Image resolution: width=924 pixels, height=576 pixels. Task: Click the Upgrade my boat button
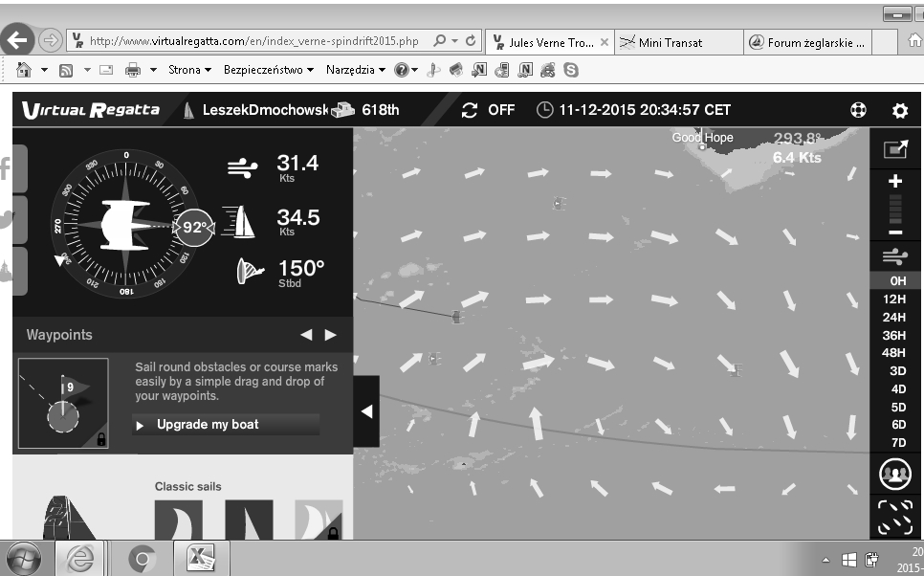[226, 425]
